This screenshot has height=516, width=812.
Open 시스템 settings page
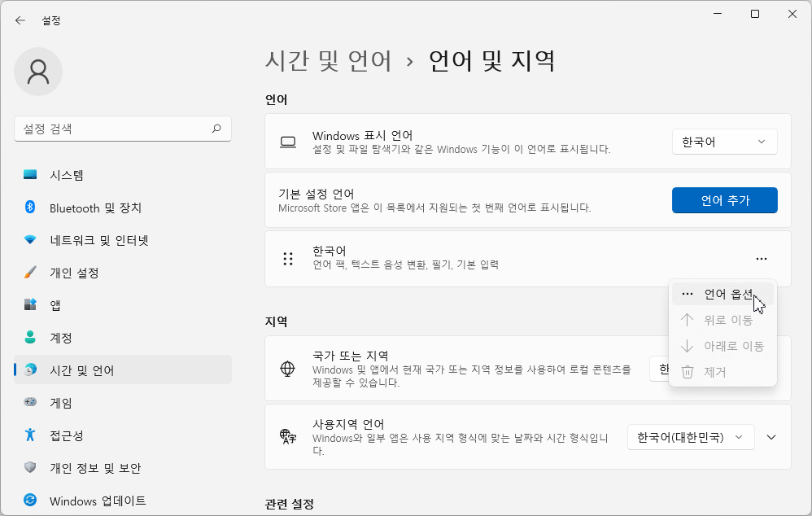pyautogui.click(x=123, y=175)
